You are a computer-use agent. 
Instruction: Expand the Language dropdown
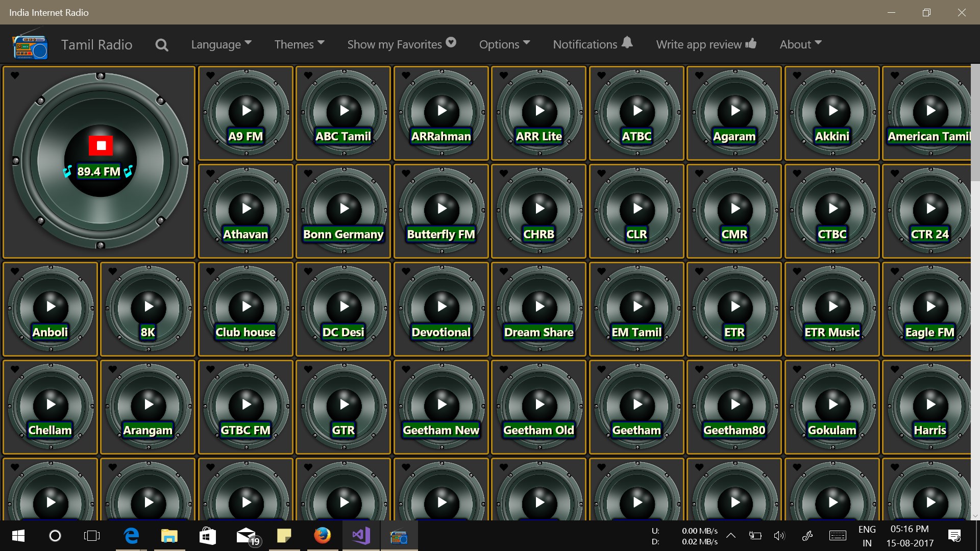coord(221,44)
